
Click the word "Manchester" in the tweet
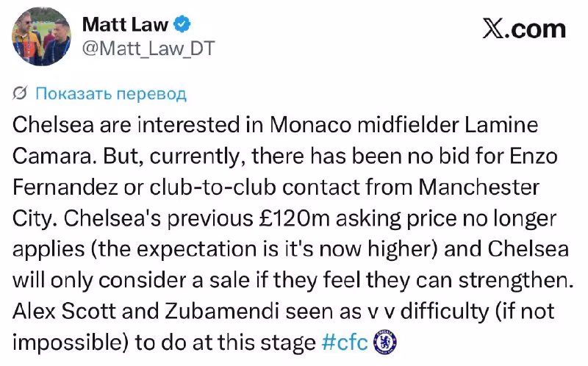click(x=479, y=187)
